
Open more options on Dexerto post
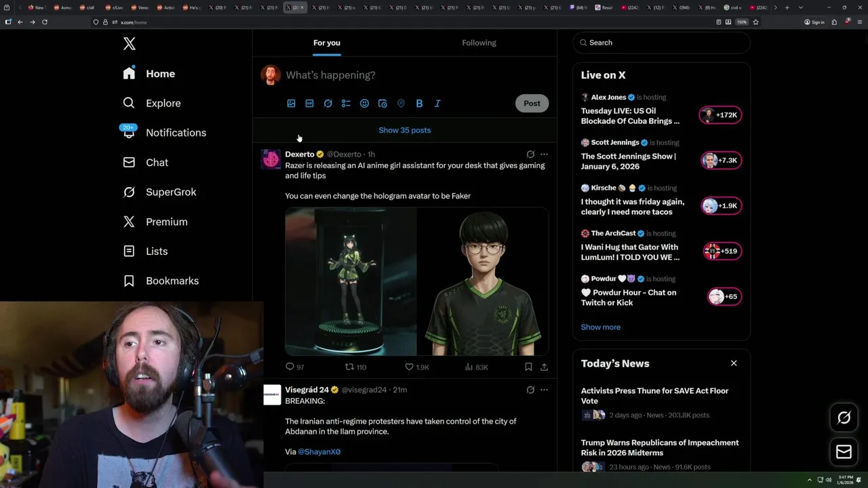(x=544, y=155)
